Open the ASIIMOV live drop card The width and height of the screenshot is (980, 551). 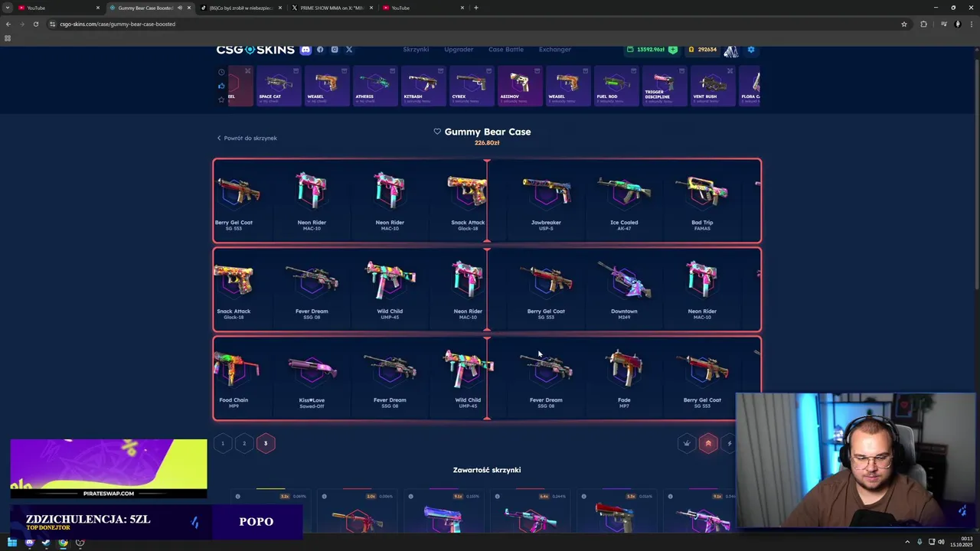pos(519,86)
